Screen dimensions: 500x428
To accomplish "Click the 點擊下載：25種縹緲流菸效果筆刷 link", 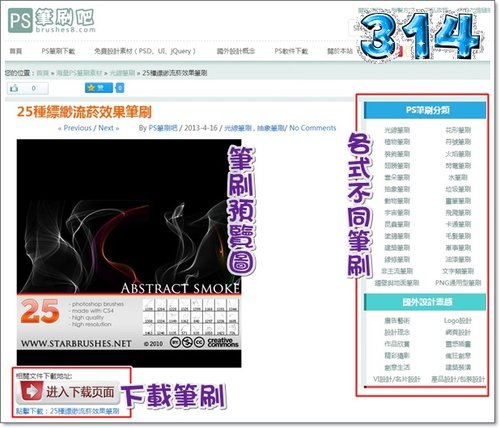I will pyautogui.click(x=67, y=411).
